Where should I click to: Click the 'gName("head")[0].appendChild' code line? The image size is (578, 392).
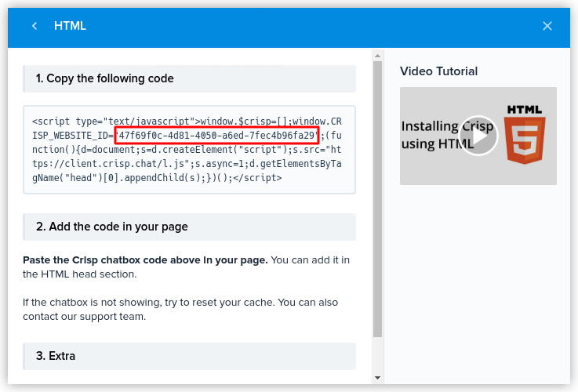pyautogui.click(x=157, y=178)
